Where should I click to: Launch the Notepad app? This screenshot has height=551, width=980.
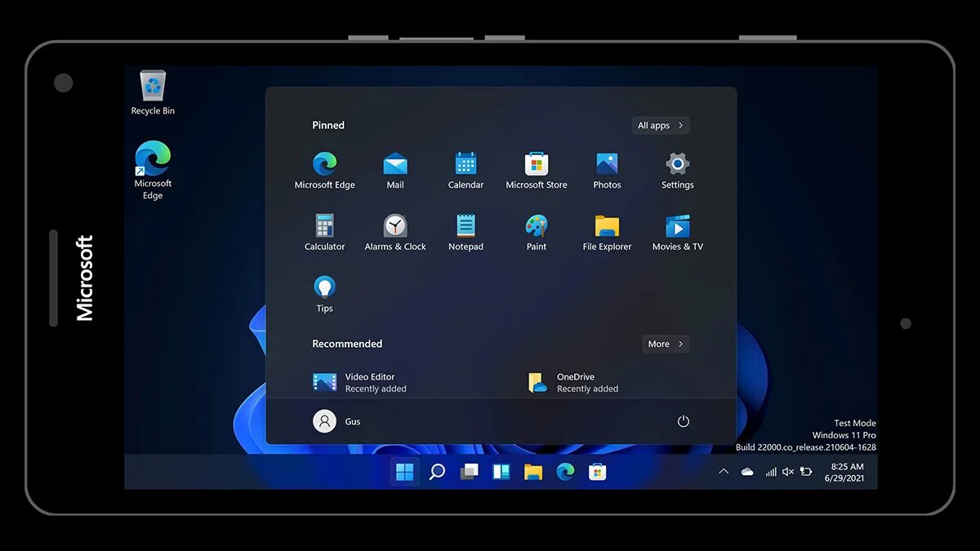click(x=465, y=233)
